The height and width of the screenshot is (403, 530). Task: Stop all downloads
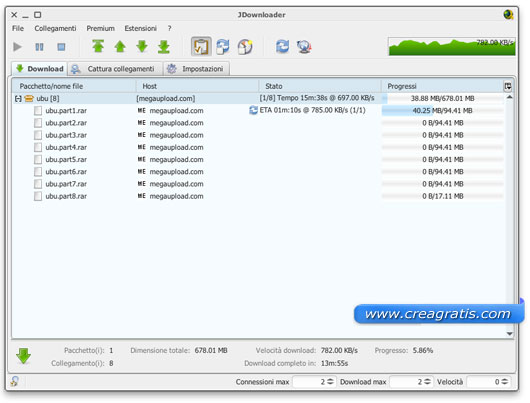point(61,47)
